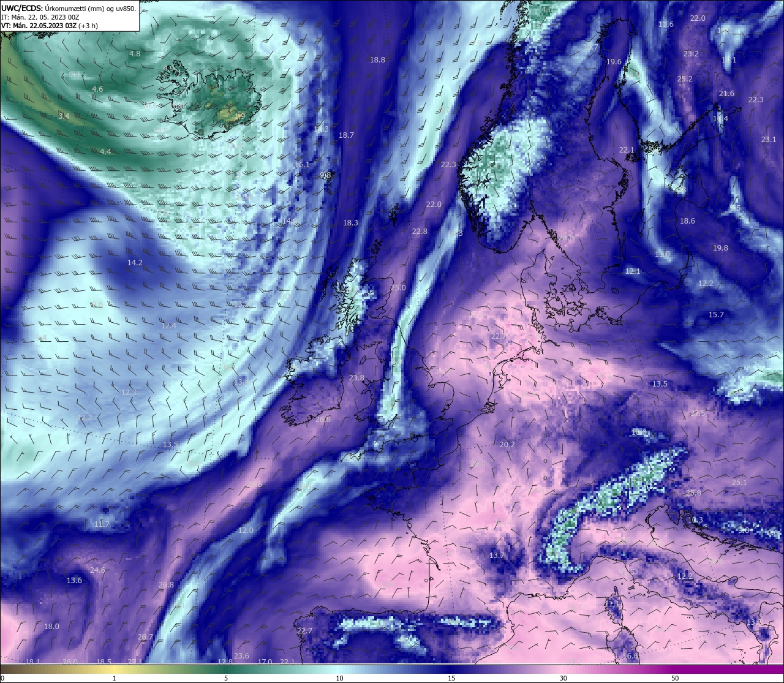Click the 18.0 value label
Viewport: 784px width, 683px height.
pos(51,627)
